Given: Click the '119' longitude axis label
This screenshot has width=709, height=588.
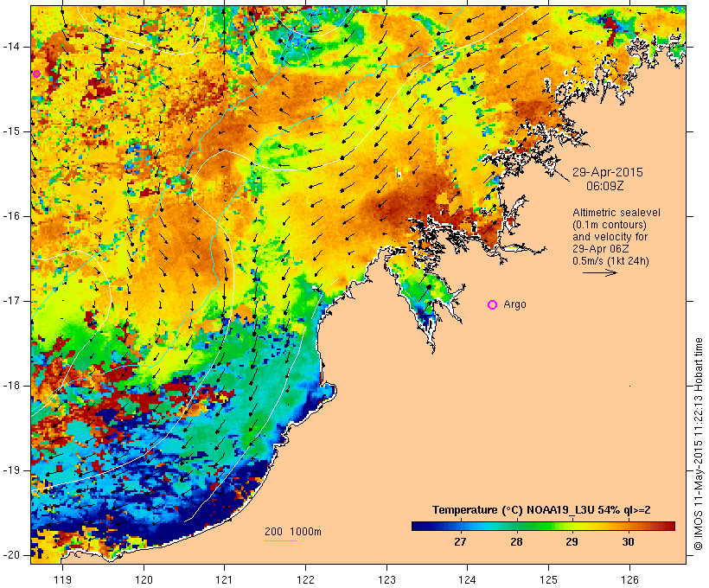Looking at the screenshot, I should pos(62,579).
